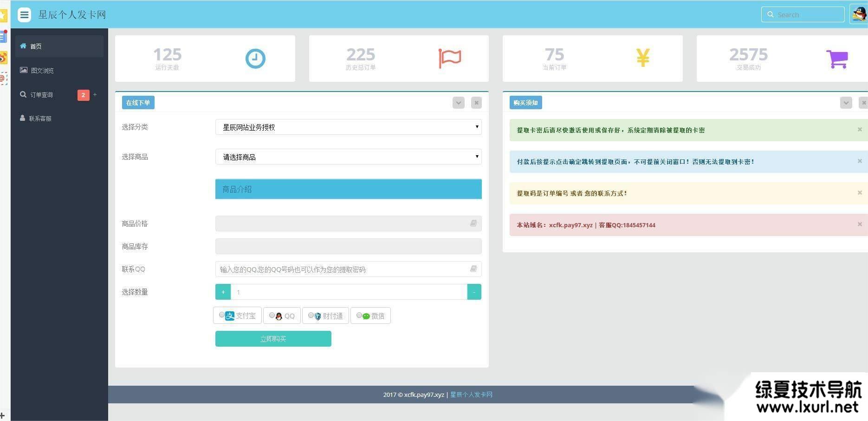Select 财付通 payment method
Image resolution: width=868 pixels, height=421 pixels.
[325, 316]
